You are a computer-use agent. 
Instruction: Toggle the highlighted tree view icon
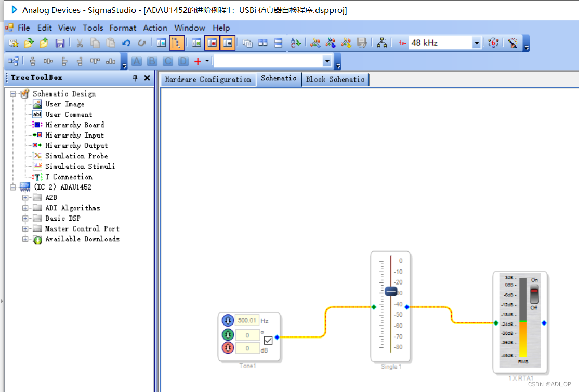(177, 43)
